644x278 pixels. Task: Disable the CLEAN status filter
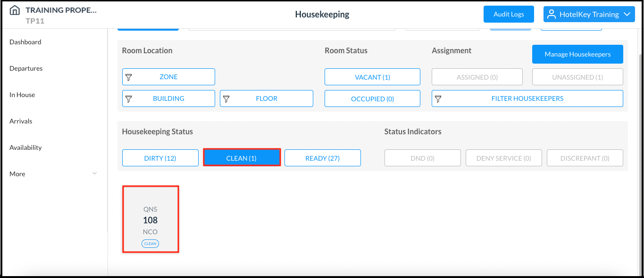[242, 157]
